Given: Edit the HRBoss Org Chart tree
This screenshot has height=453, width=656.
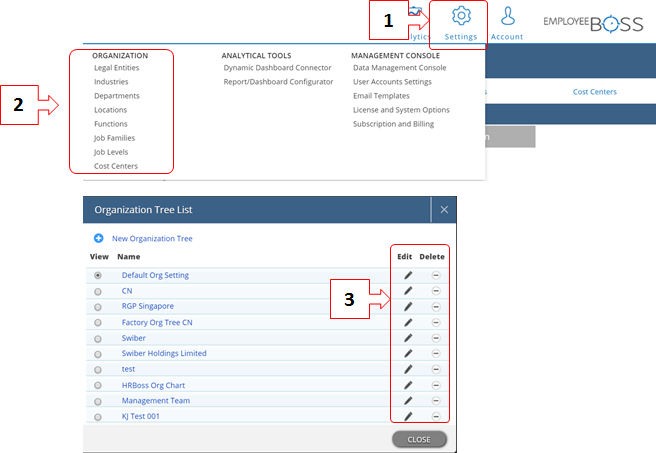Looking at the screenshot, I should coord(408,385).
